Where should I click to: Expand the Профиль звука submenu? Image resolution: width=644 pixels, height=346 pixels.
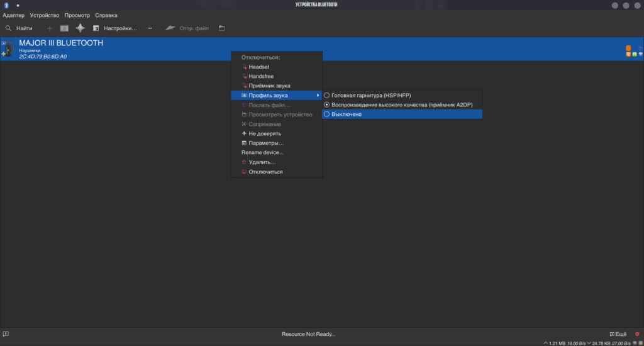(277, 96)
